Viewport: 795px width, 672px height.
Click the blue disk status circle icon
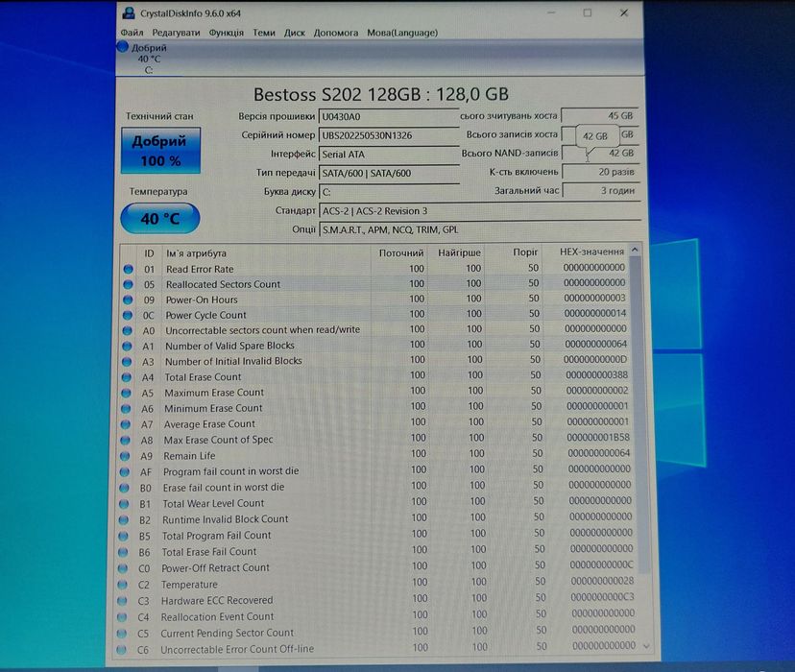pyautogui.click(x=123, y=47)
